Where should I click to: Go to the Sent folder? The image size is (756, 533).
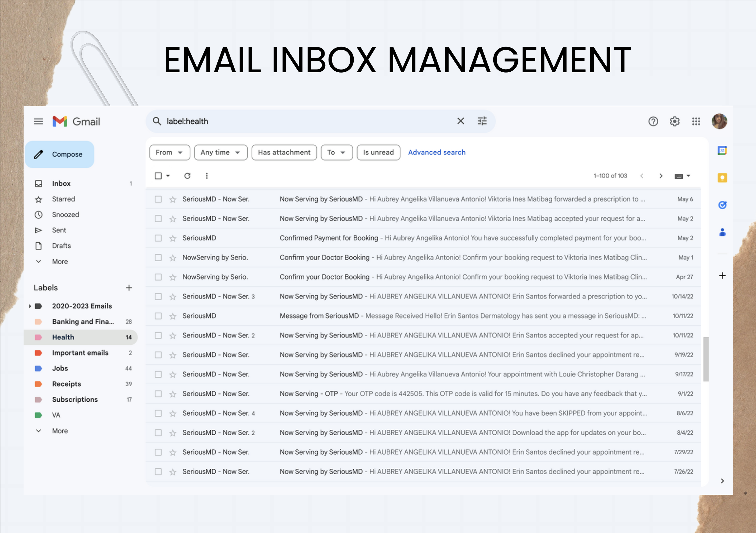[59, 230]
